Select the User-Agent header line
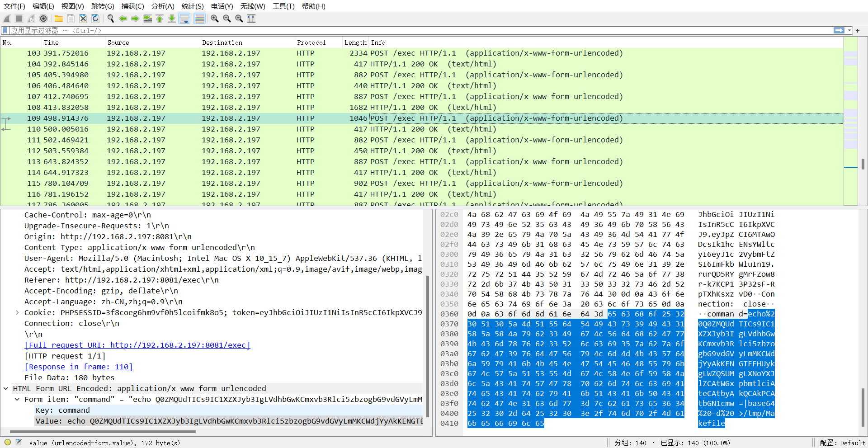This screenshot has height=448, width=868. click(223, 258)
